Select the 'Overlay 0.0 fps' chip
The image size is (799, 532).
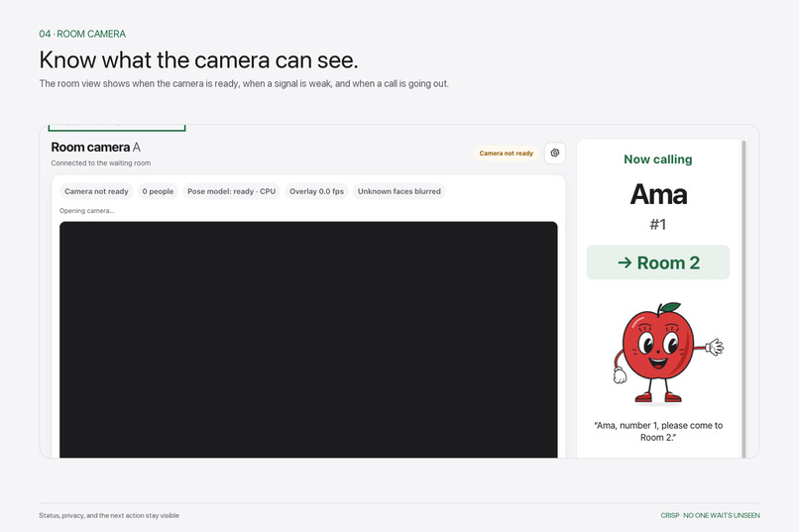316,191
